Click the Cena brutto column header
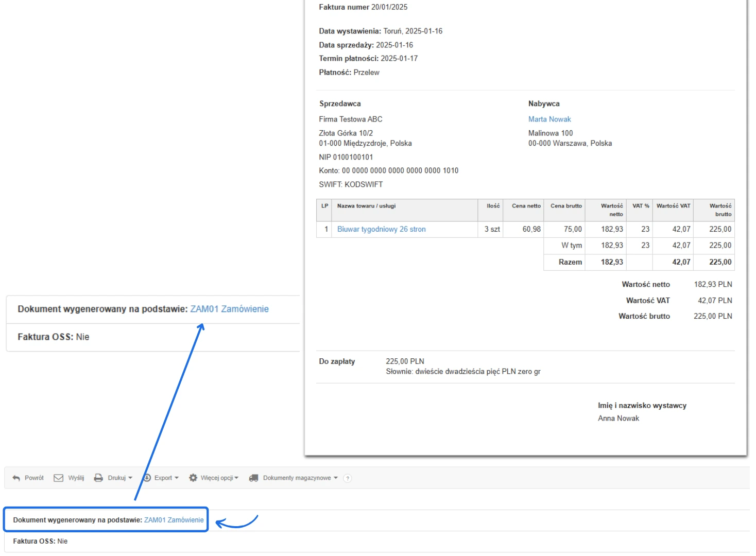This screenshot has width=756, height=556. [564, 210]
